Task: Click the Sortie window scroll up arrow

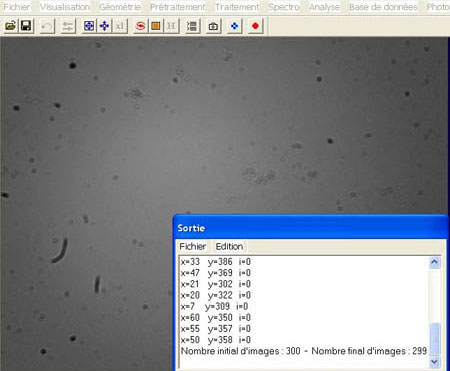Action: coord(434,262)
